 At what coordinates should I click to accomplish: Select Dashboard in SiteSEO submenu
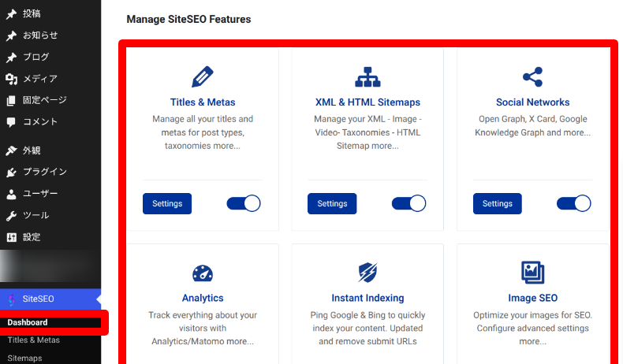[28, 322]
